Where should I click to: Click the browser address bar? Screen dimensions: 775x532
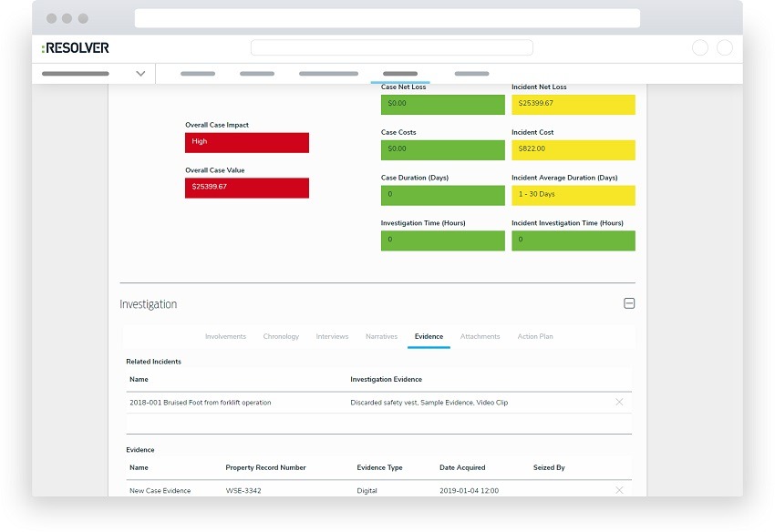(x=387, y=18)
